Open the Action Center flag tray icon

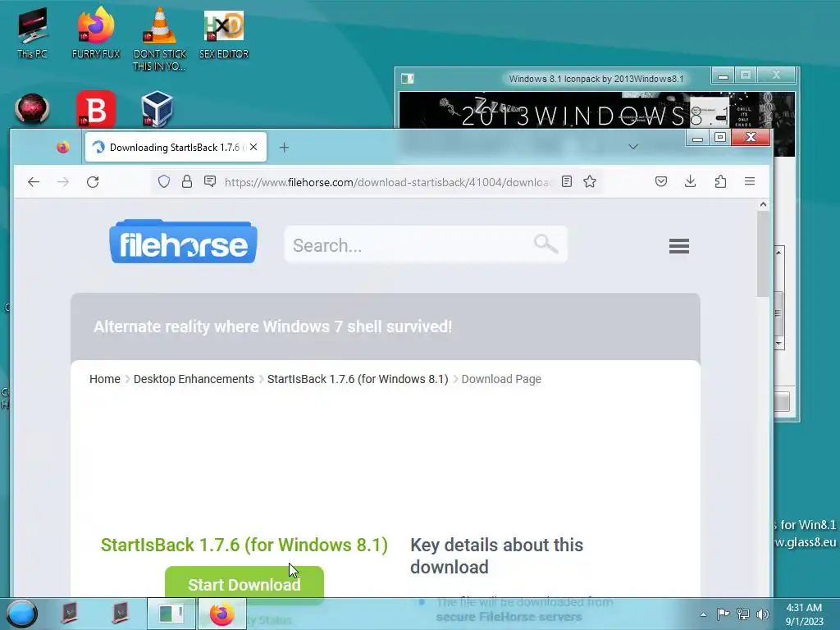(723, 614)
